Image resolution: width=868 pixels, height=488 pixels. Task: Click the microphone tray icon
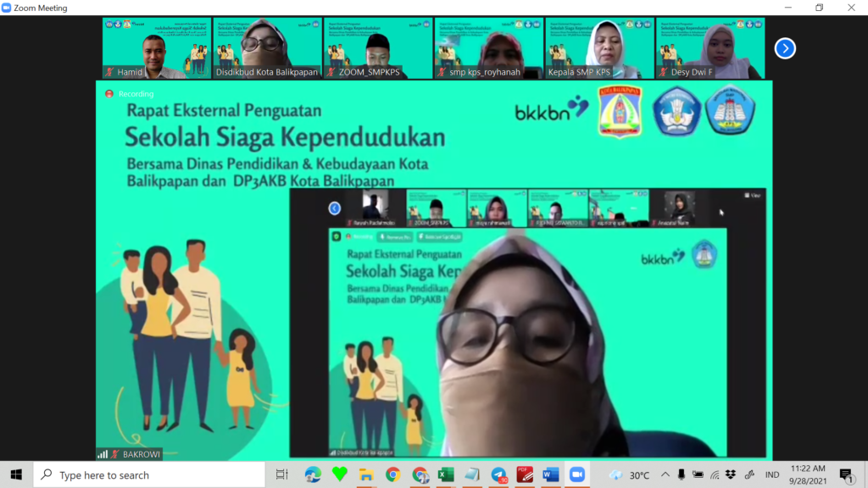(682, 474)
